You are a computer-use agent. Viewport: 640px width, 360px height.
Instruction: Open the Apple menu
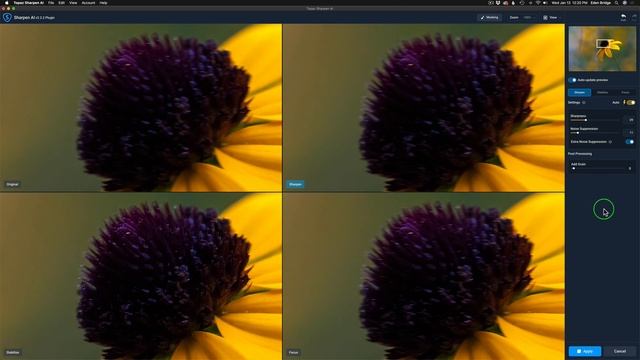(x=7, y=3)
